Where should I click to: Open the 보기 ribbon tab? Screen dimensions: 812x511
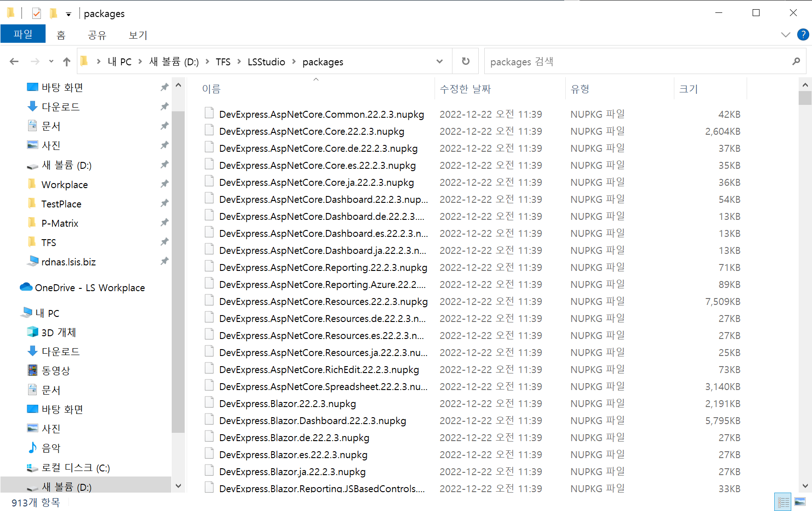tap(138, 35)
